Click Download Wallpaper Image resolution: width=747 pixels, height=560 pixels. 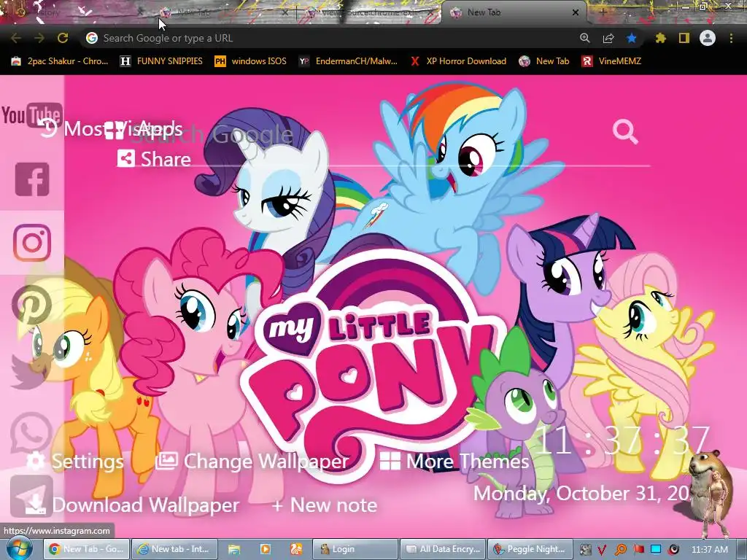click(x=131, y=505)
